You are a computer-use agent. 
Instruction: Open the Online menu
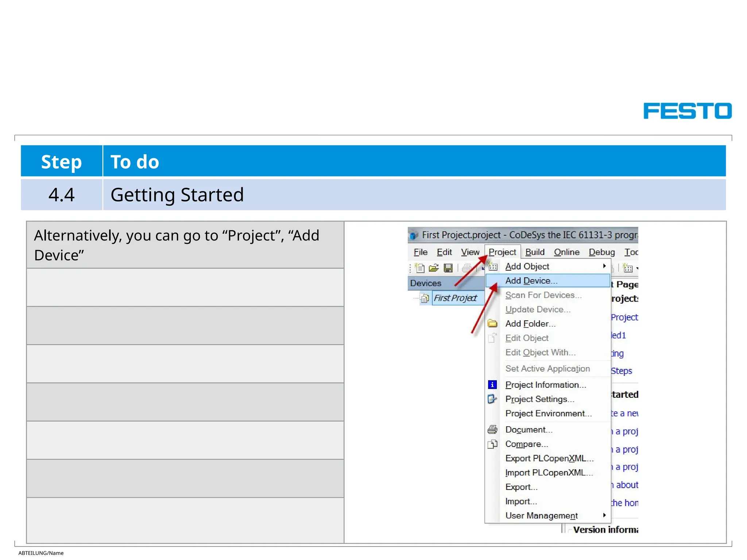567,252
